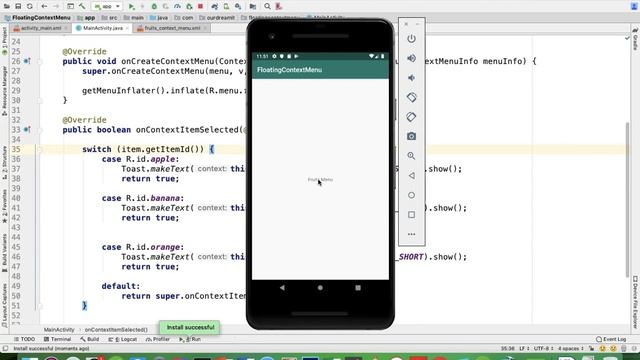Click the override gutter icon on line 26
Image resolution: width=640 pixels, height=360 pixels.
pos(27,61)
